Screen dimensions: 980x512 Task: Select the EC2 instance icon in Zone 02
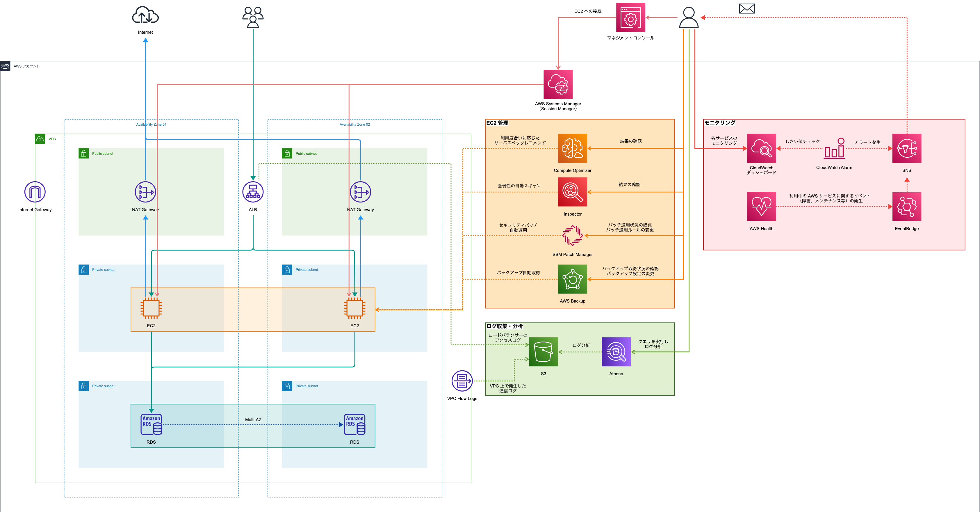click(354, 308)
